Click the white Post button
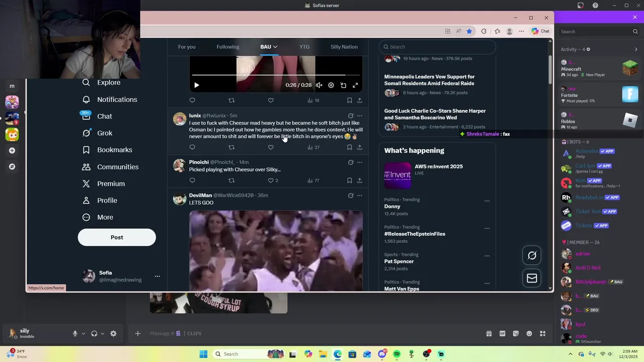The width and height of the screenshot is (644, 362). coord(117,237)
